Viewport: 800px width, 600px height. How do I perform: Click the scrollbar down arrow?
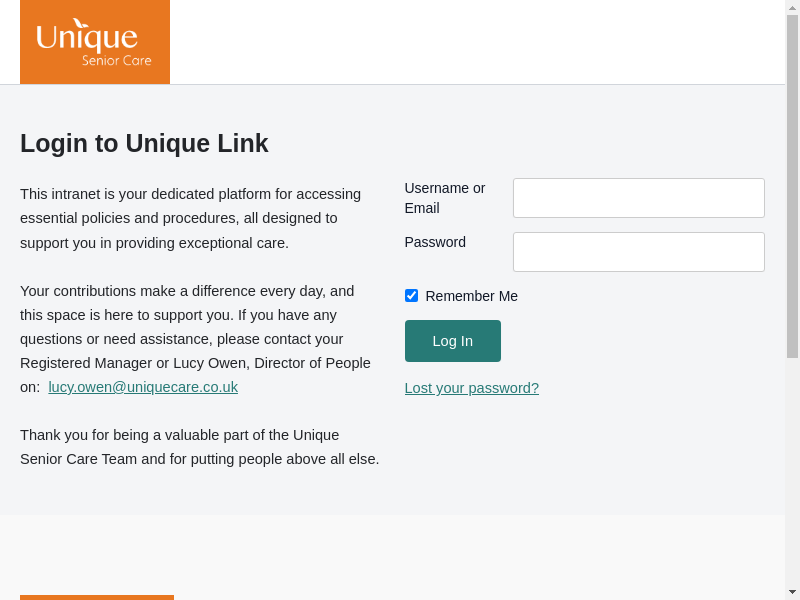[792, 592]
